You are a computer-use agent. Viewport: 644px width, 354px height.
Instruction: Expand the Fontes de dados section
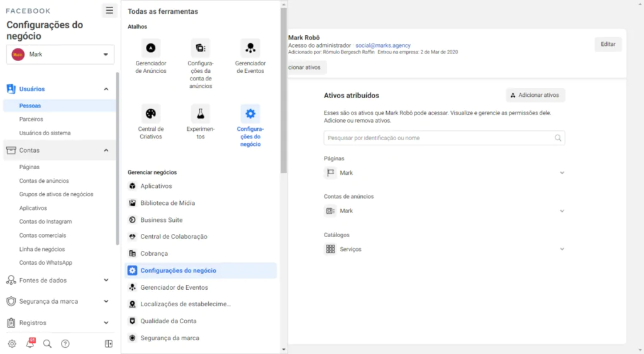[x=106, y=280]
